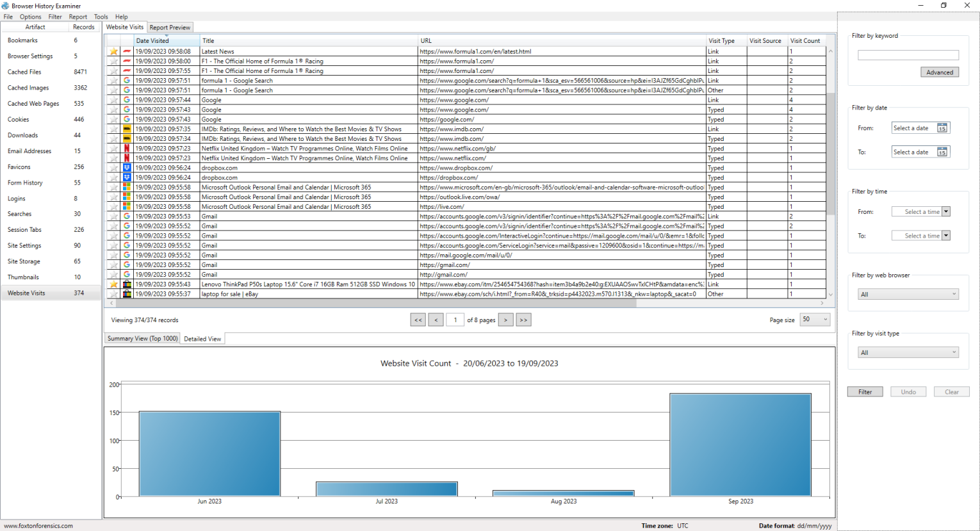Screen dimensions: 980x531
Task: Click the Formula 1 favicon on Latest News row
Action: (x=126, y=51)
